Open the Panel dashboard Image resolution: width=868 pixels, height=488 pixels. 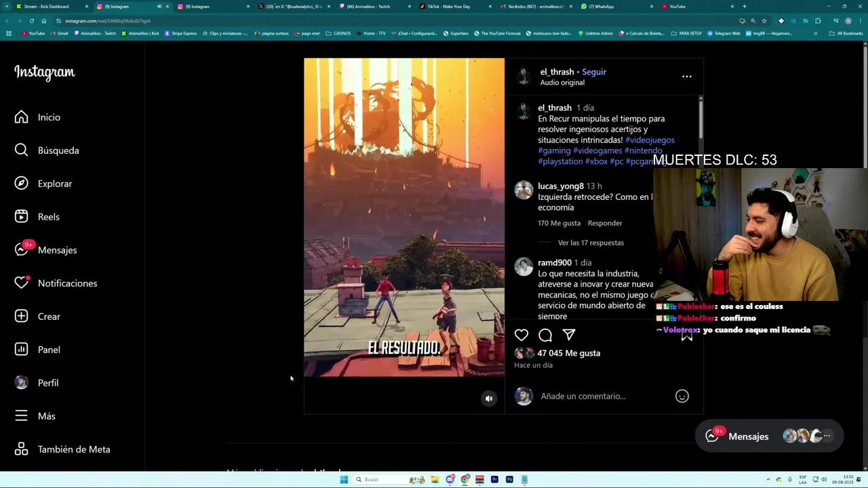point(38,350)
